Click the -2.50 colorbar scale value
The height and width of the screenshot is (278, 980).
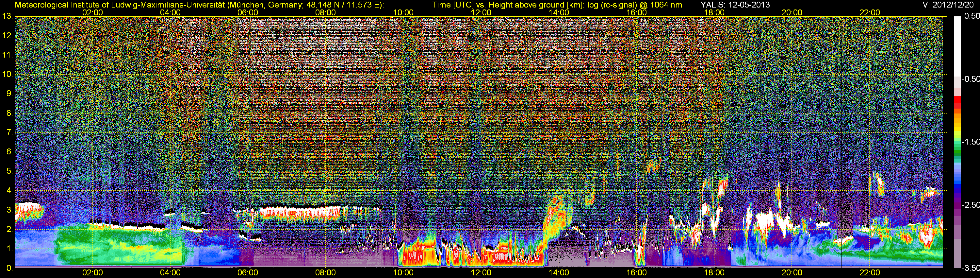pyautogui.click(x=971, y=205)
